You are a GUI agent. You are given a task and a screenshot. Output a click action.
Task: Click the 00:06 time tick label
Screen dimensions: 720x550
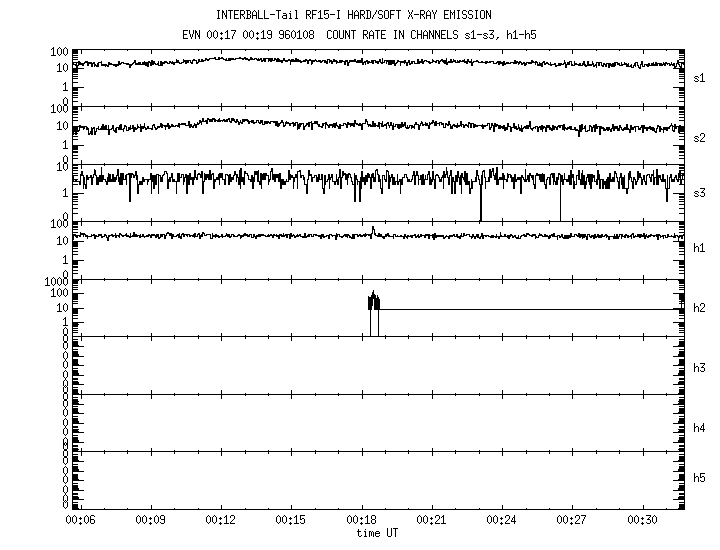pyautogui.click(x=80, y=520)
